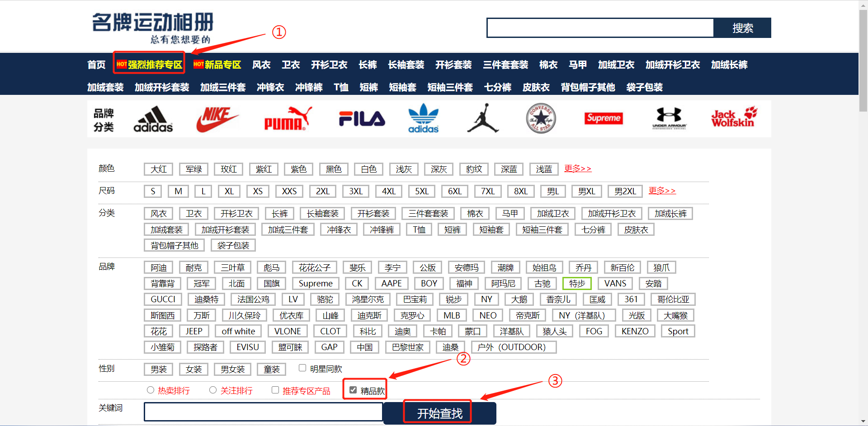Viewport: 868px width, 426px height.
Task: Select the Nike swoosh brand logo
Action: [217, 119]
